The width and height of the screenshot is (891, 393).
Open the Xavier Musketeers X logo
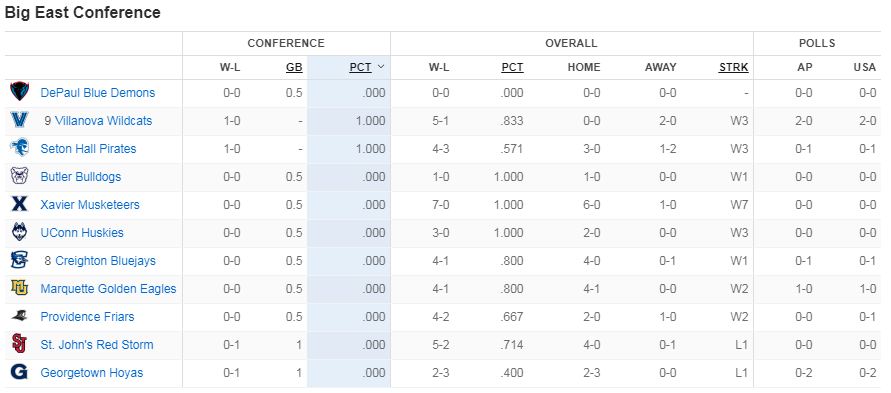(x=19, y=204)
